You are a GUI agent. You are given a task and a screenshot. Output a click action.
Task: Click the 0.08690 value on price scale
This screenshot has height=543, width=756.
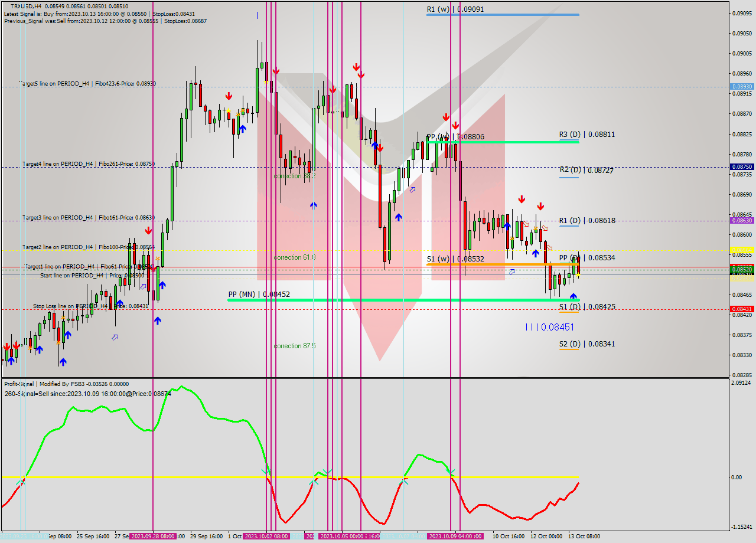point(742,194)
